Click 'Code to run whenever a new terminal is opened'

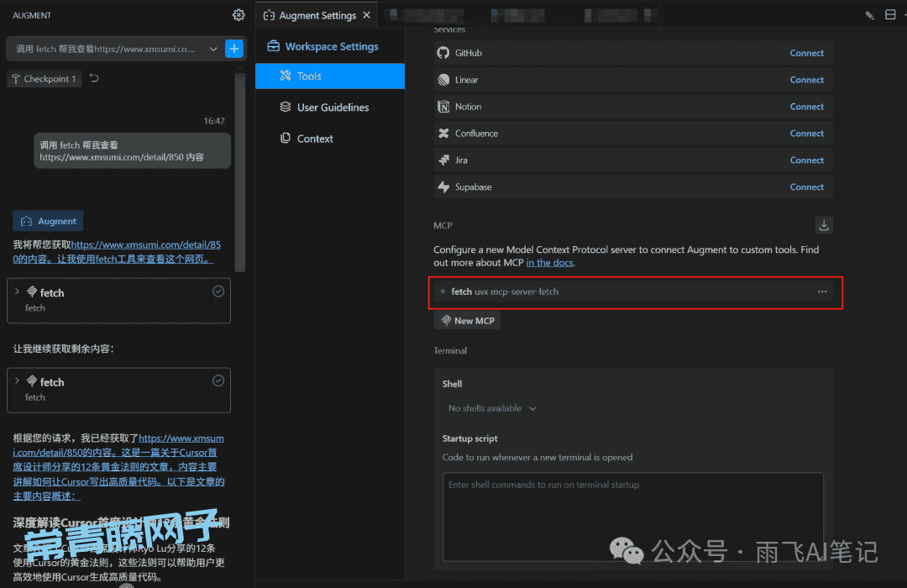(x=537, y=457)
